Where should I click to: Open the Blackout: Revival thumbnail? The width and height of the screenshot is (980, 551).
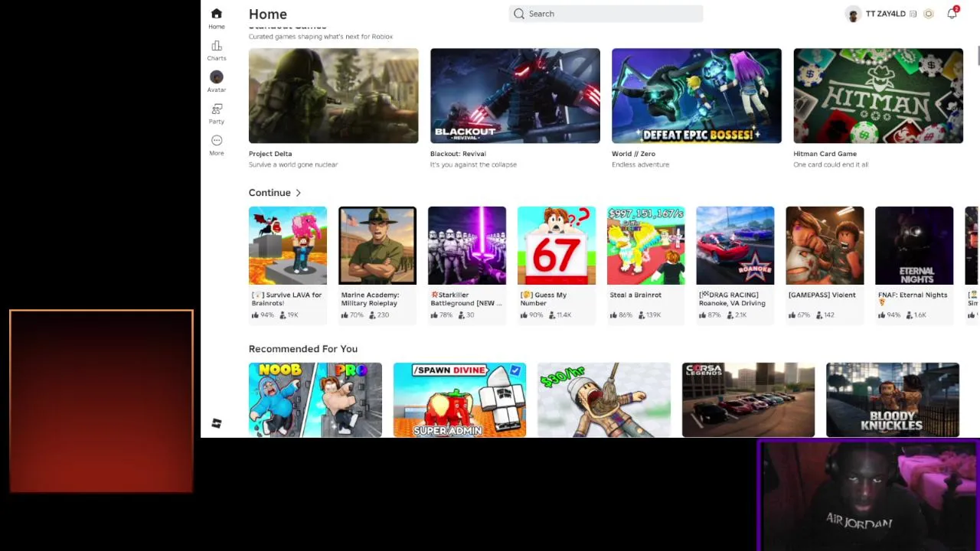515,96
